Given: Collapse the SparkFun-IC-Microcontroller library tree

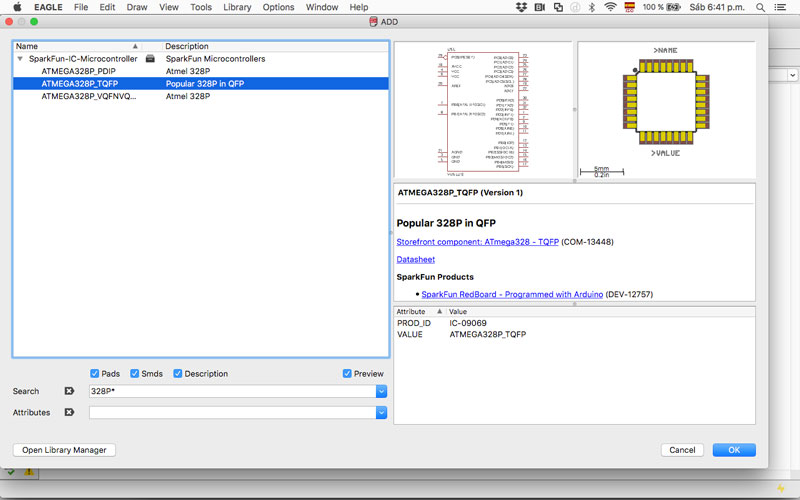Looking at the screenshot, I should (20, 59).
